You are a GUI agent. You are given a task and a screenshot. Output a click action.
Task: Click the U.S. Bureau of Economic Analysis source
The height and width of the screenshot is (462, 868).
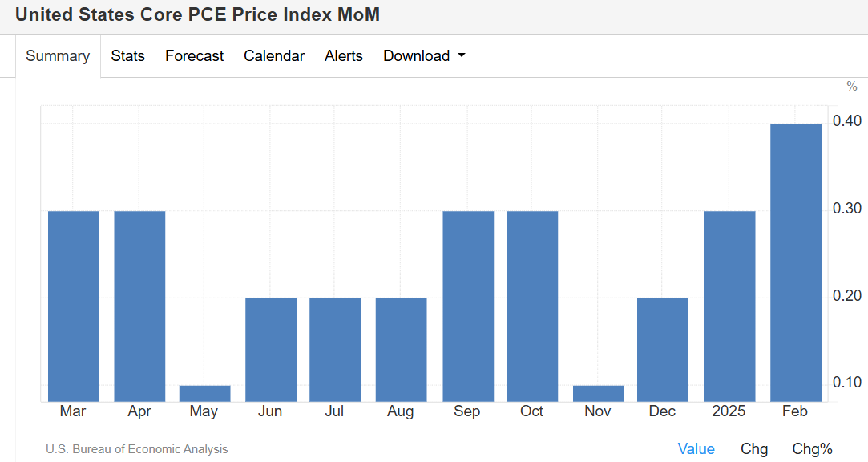click(137, 449)
